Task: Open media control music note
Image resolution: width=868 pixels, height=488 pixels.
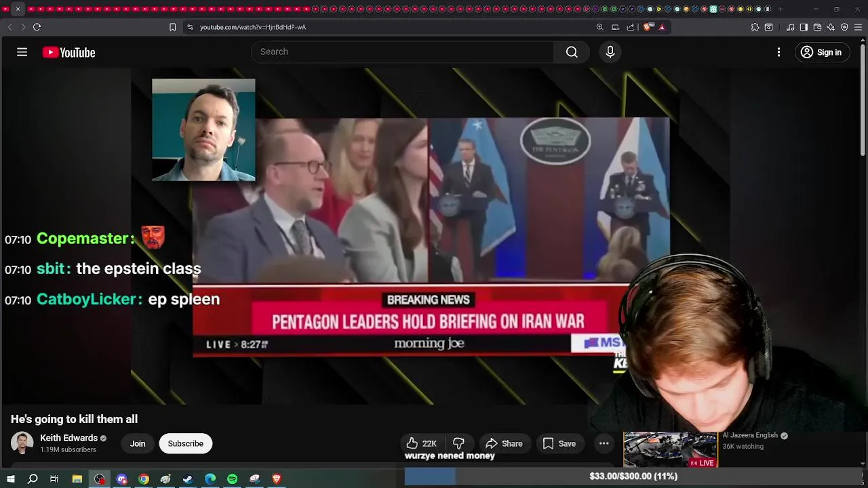Action: pyautogui.click(x=790, y=27)
